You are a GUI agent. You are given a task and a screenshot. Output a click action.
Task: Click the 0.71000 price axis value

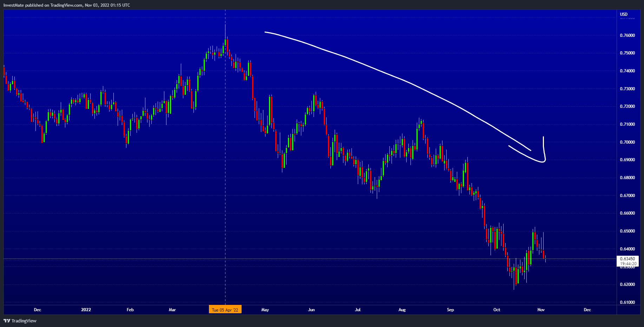627,124
